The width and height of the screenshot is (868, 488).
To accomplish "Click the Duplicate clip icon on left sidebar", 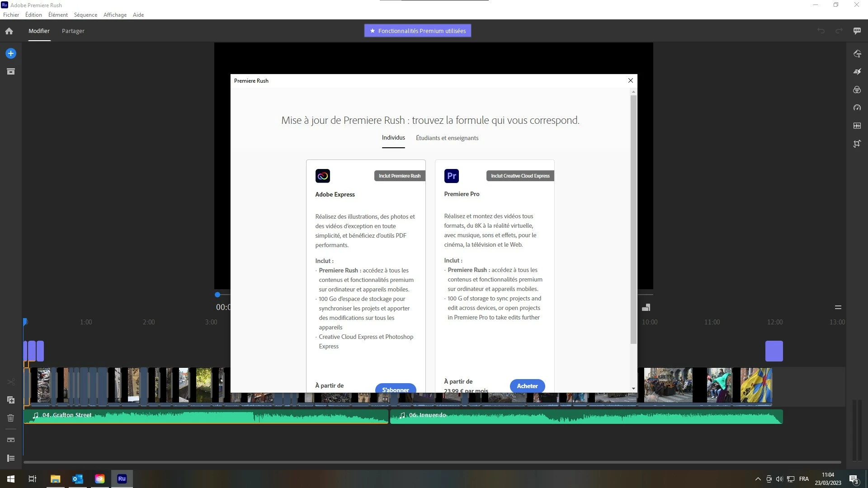I will (x=11, y=400).
